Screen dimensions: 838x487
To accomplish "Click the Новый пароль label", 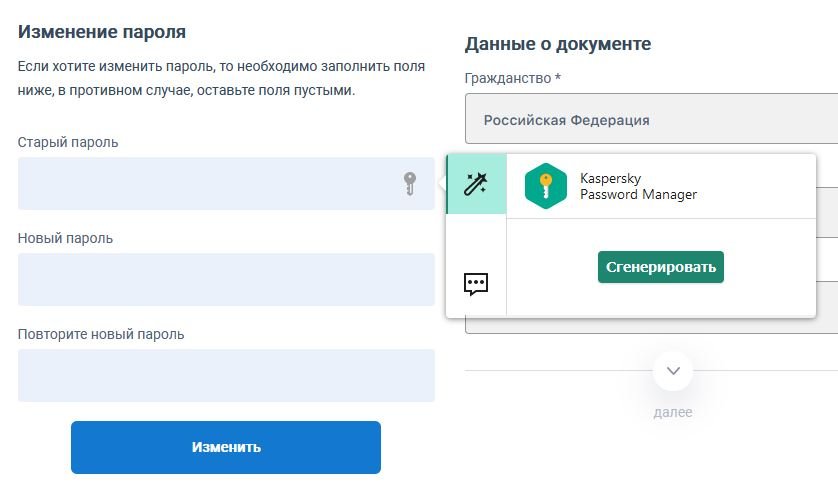I will (x=65, y=238).
